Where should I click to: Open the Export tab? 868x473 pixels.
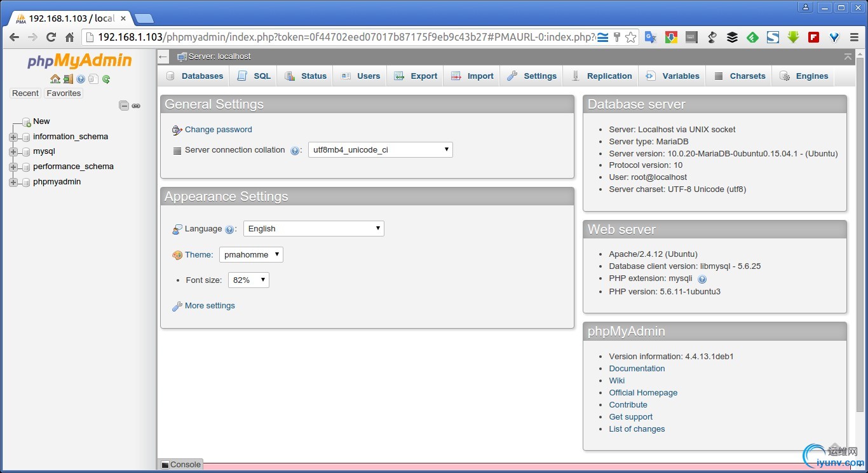[x=416, y=76]
